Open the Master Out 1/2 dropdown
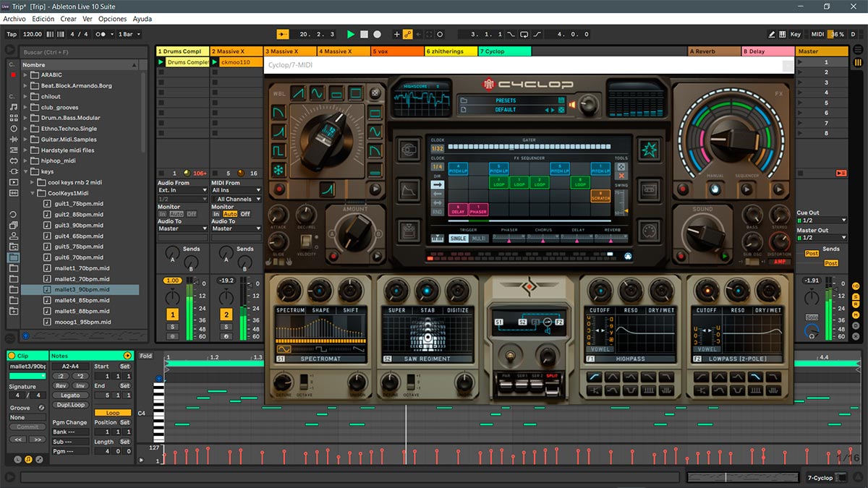This screenshot has height=488, width=868. tap(822, 238)
